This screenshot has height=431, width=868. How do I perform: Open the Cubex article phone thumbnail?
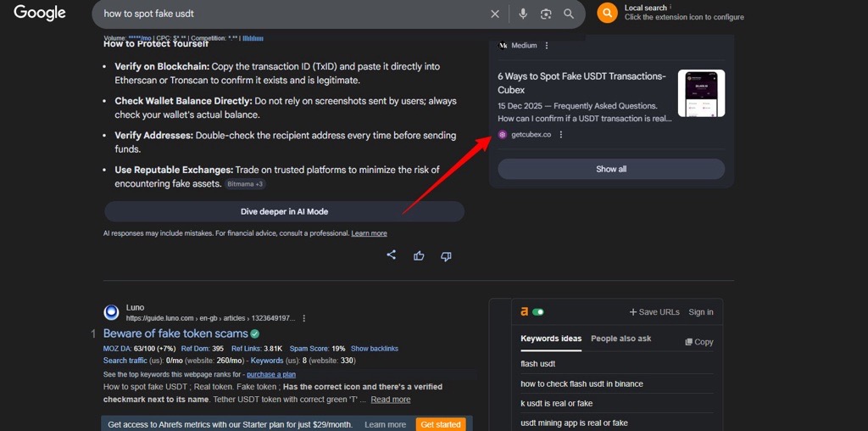[701, 93]
